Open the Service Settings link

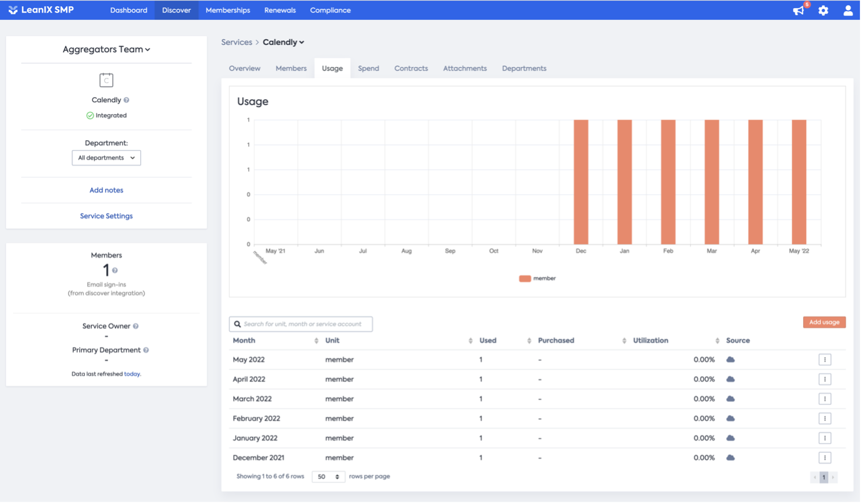click(107, 217)
